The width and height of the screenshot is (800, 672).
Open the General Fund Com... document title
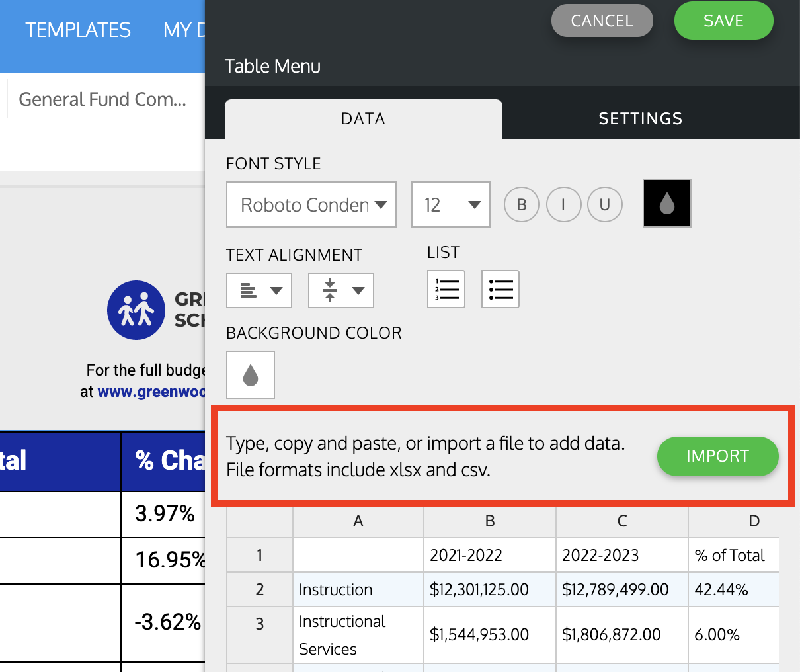102,99
